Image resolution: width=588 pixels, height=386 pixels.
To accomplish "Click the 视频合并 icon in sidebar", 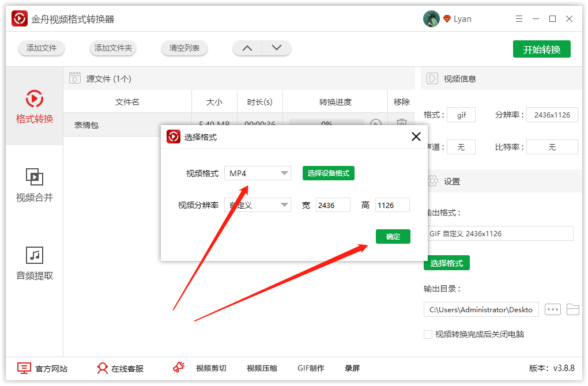I will pos(35,177).
